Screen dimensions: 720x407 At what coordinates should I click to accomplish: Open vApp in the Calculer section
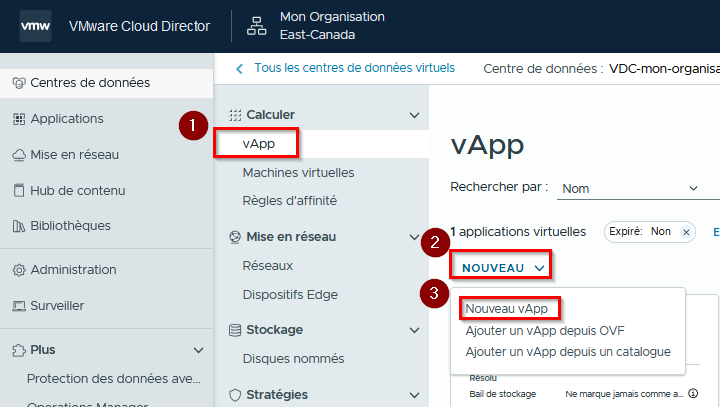click(x=259, y=144)
